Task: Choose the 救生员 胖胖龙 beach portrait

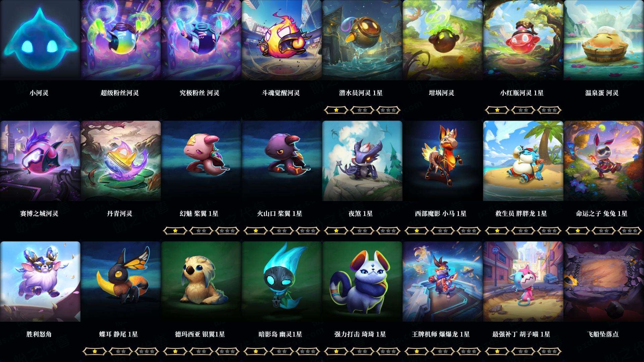Action: [x=523, y=161]
